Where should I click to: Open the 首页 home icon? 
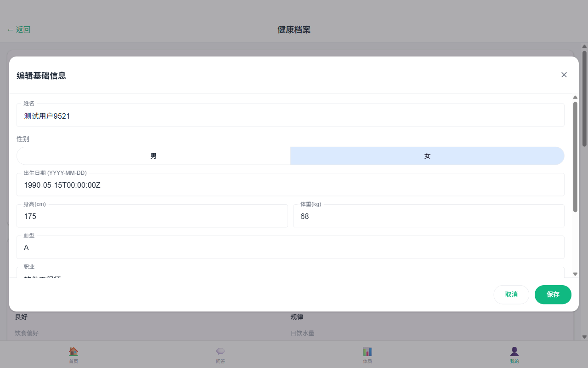click(73, 351)
